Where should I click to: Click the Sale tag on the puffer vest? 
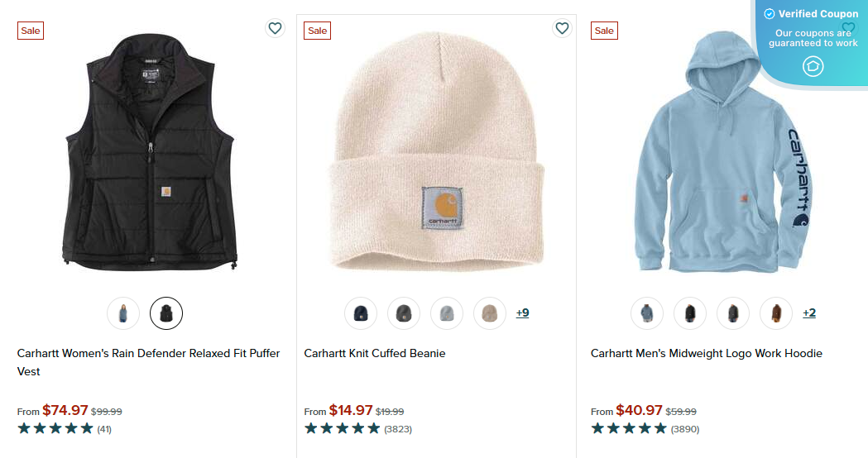(x=31, y=31)
